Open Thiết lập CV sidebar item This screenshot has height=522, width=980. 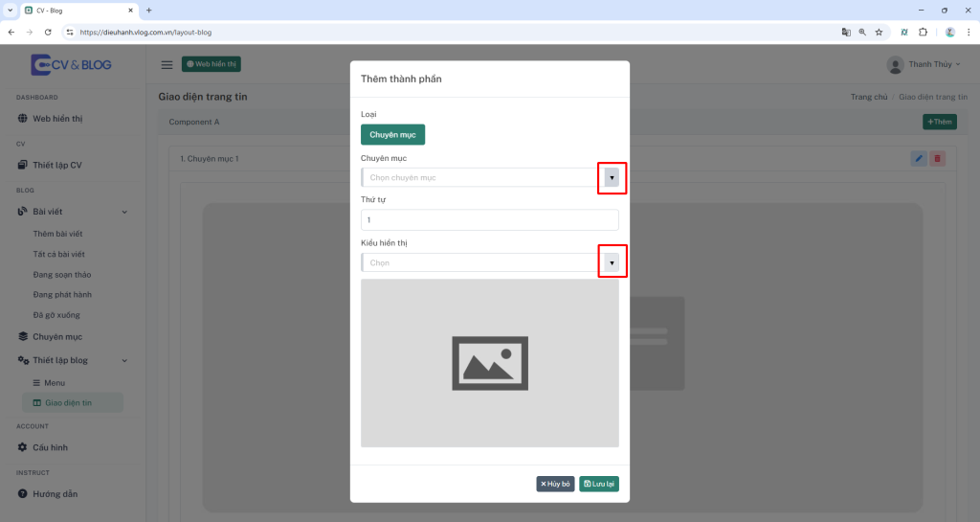pyautogui.click(x=56, y=165)
